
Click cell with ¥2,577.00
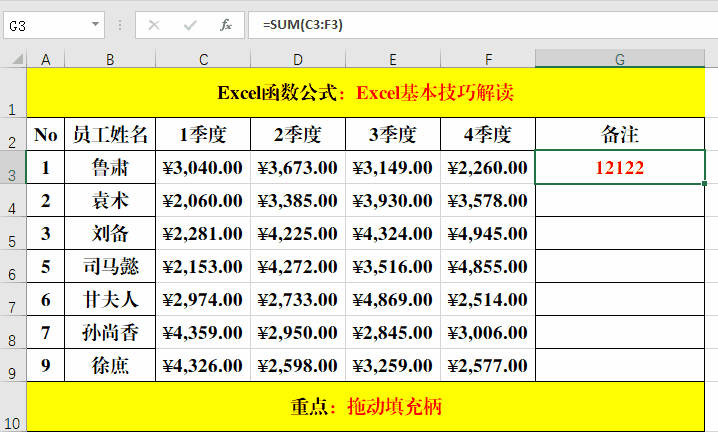coord(488,365)
